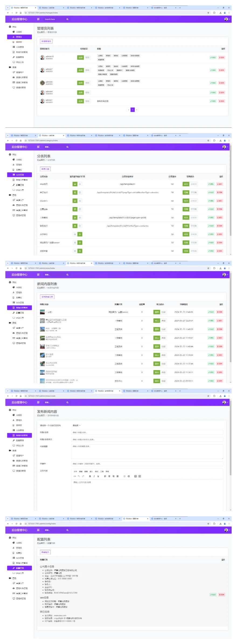Click the 关键字 input field

coord(147,464)
